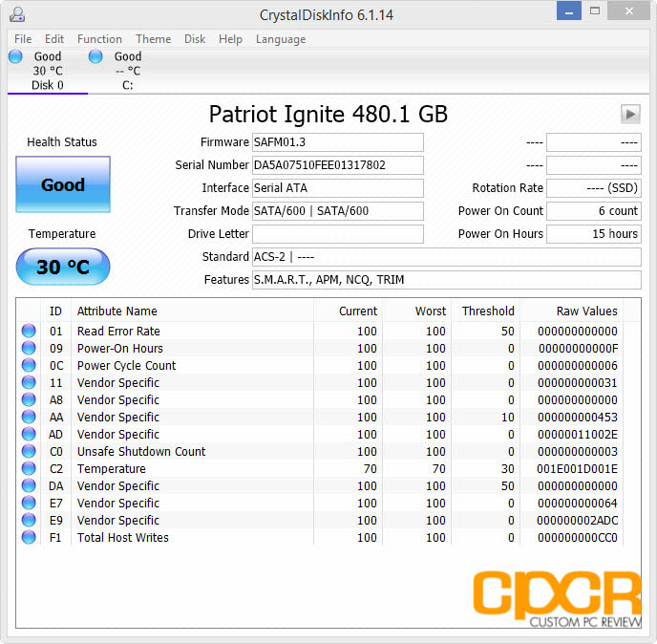657x644 pixels.
Task: Select the C: drive status orb
Action: tap(95, 56)
